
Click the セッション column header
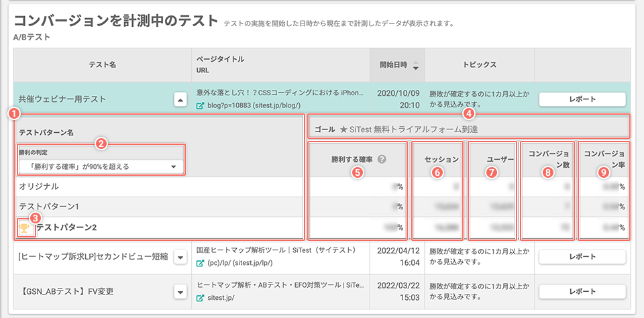tap(441, 160)
